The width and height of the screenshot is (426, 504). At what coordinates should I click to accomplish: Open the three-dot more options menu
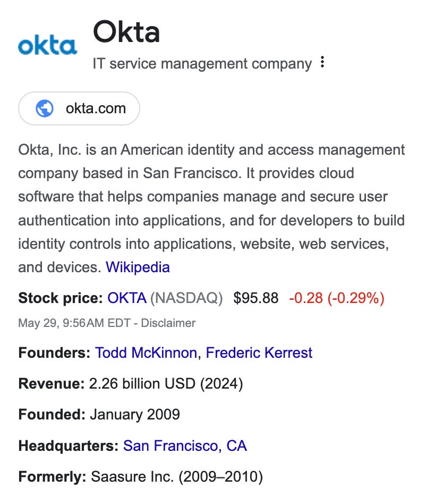(x=322, y=63)
